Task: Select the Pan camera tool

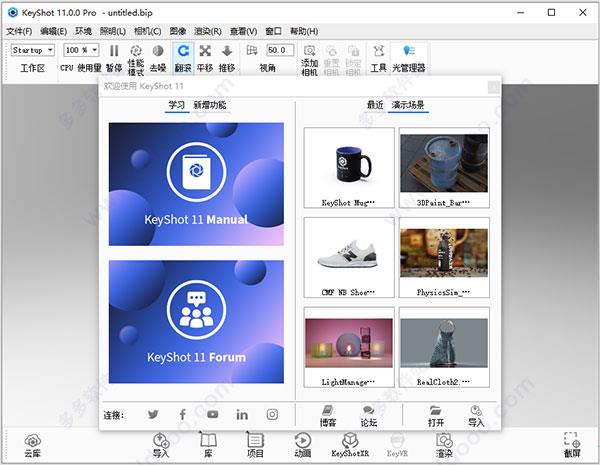Action: click(x=205, y=52)
